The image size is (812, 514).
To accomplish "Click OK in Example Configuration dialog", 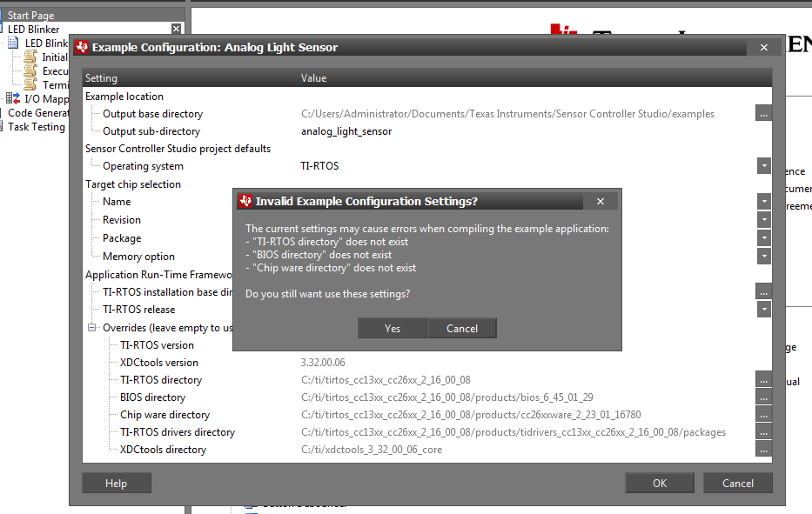I will [x=659, y=483].
